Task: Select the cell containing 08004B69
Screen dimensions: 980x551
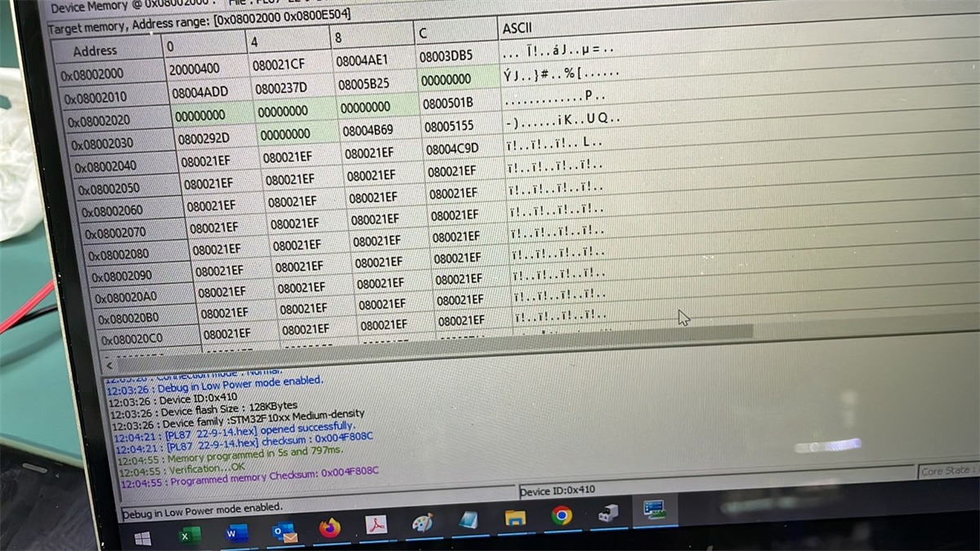Action: coord(368,130)
